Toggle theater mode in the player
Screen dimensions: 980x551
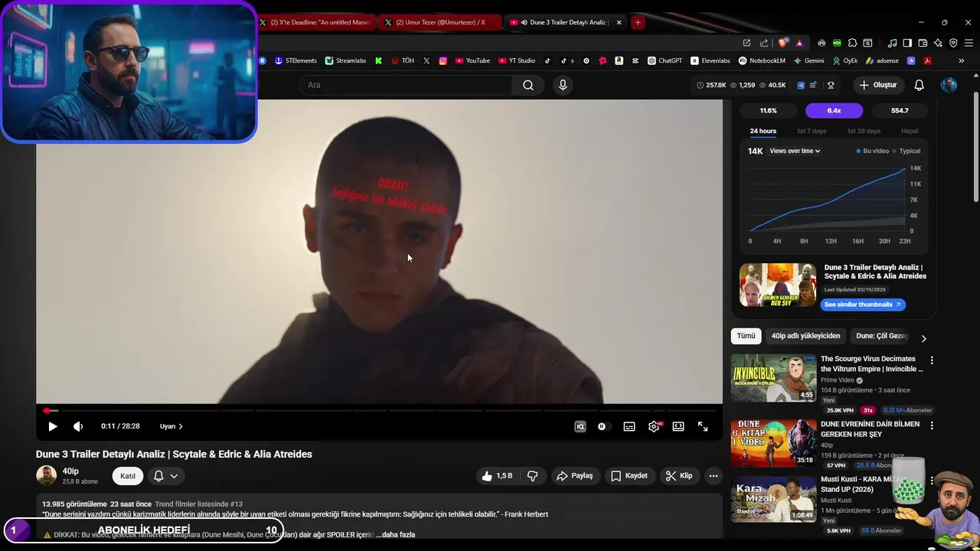click(x=678, y=426)
